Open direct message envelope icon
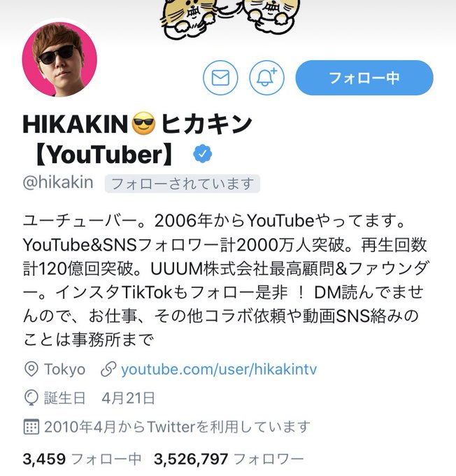This screenshot has width=456, height=476. [x=220, y=78]
